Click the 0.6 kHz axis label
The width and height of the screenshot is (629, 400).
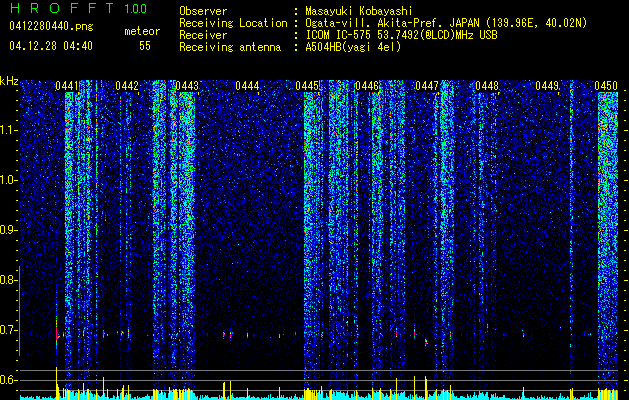point(8,380)
